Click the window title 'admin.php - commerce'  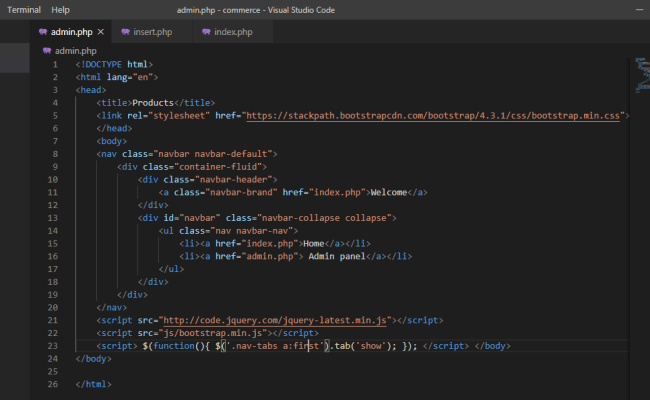[x=218, y=10]
